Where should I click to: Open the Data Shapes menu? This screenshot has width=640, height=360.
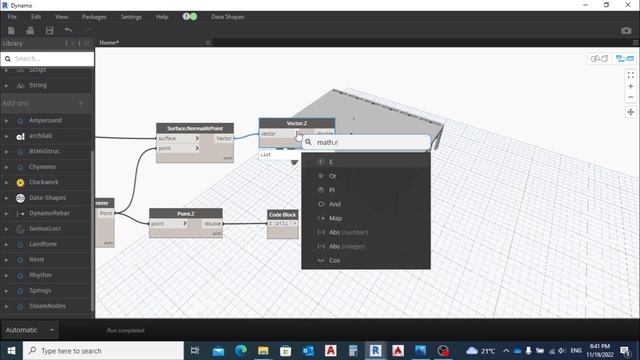[x=228, y=17]
